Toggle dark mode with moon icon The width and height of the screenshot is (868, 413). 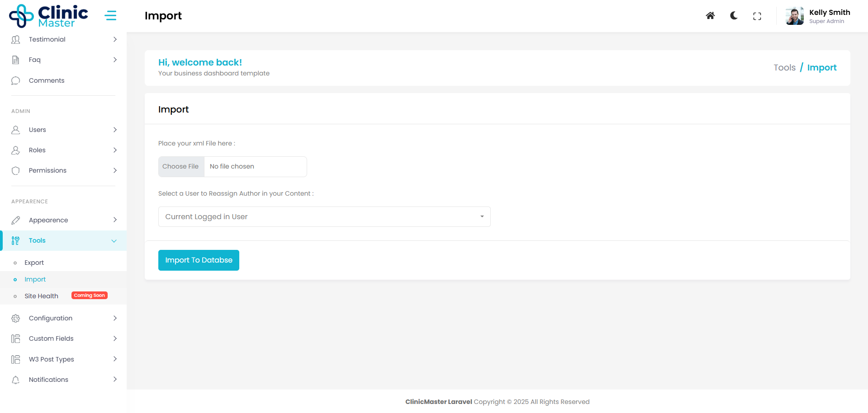point(734,16)
